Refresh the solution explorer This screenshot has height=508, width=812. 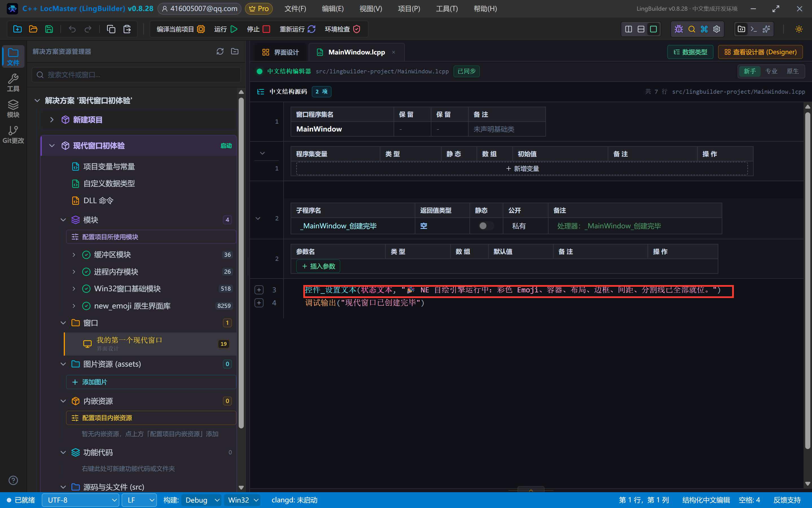point(220,51)
